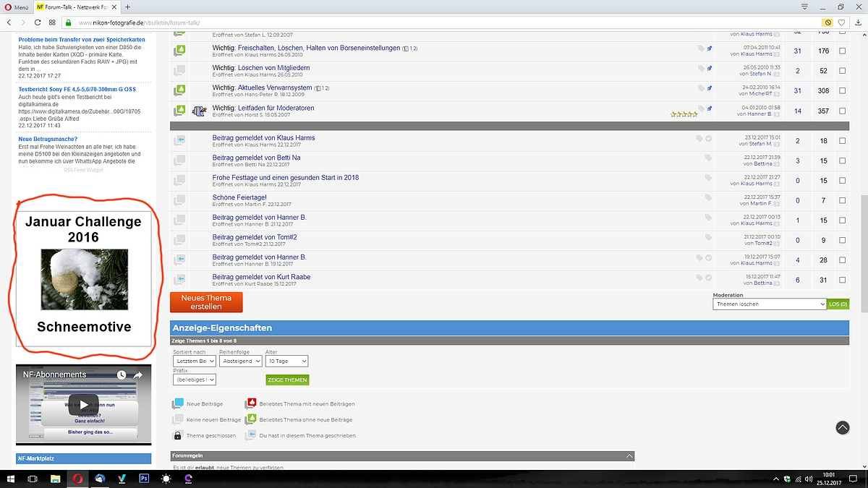Open the Schöne Feiertage! thread
The height and width of the screenshot is (488, 868).
239,197
